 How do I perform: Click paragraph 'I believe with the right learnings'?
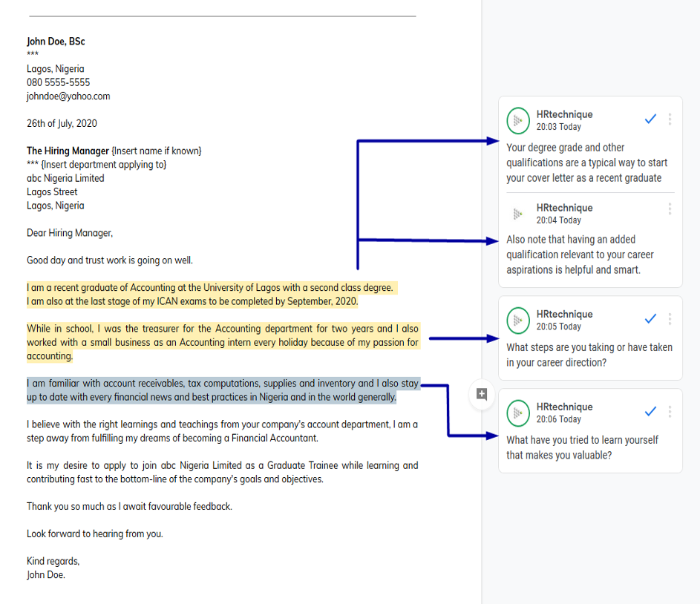pos(222,431)
